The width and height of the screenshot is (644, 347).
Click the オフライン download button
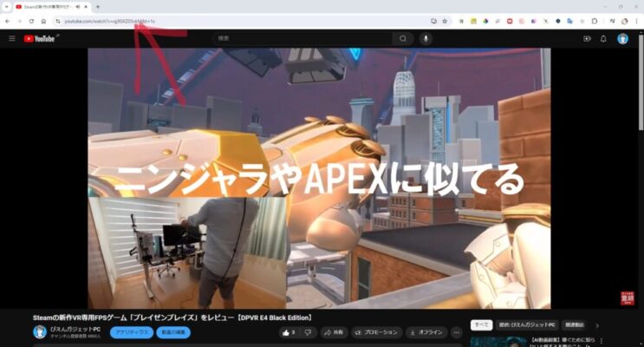coord(426,332)
